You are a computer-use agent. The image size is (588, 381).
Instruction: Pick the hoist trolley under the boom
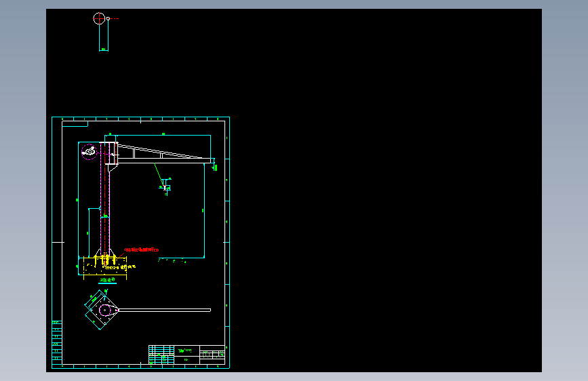point(165,186)
